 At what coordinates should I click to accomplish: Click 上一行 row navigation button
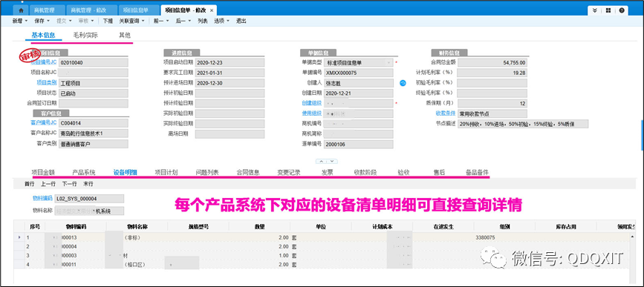pyautogui.click(x=48, y=184)
